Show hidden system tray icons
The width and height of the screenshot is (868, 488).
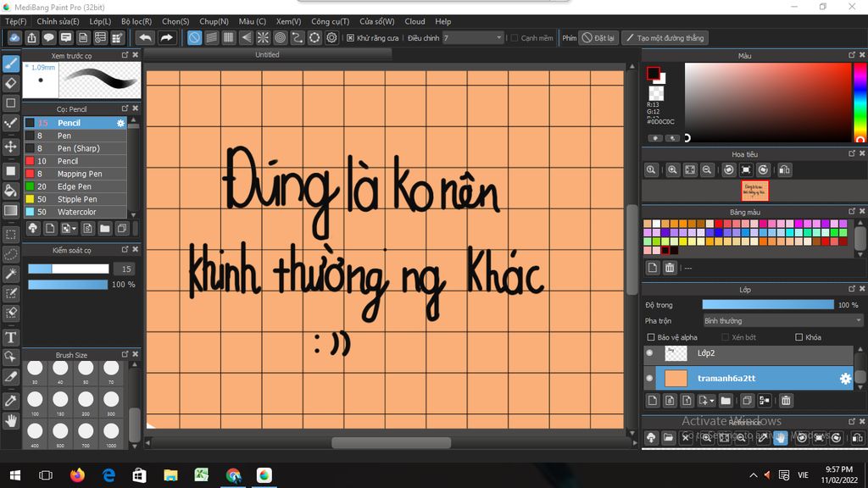[x=753, y=475]
